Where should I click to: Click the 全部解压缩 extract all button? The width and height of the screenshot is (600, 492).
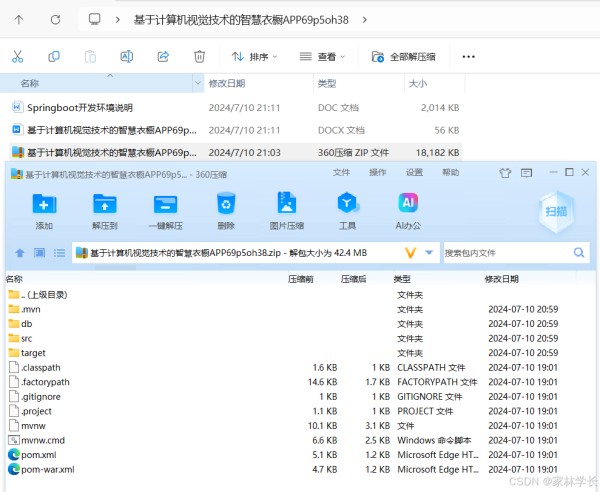pyautogui.click(x=403, y=57)
